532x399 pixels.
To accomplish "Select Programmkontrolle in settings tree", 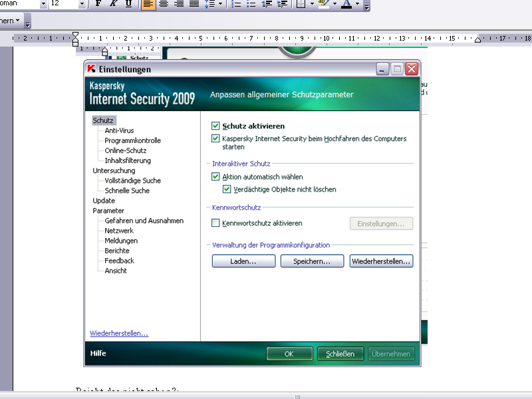I will [132, 140].
